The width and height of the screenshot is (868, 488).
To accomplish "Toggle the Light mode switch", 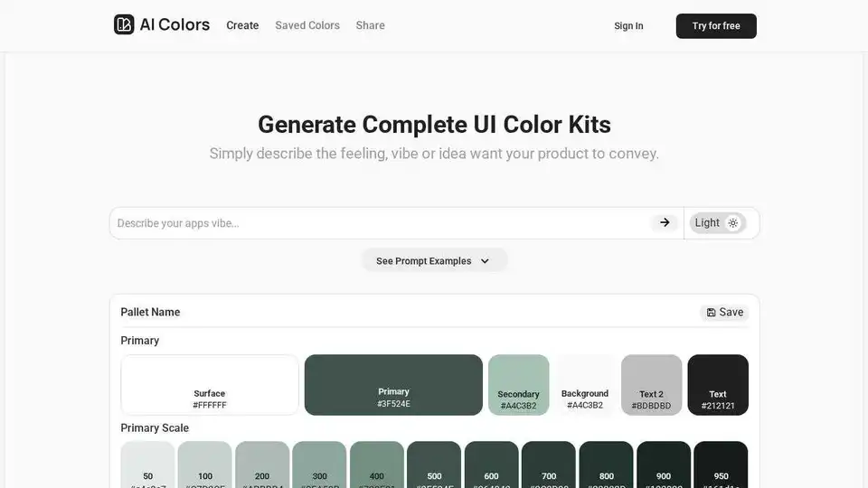I will [x=717, y=223].
